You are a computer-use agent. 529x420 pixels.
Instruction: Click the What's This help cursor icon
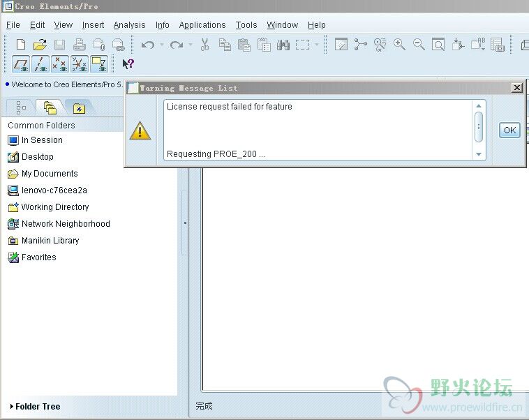(128, 63)
